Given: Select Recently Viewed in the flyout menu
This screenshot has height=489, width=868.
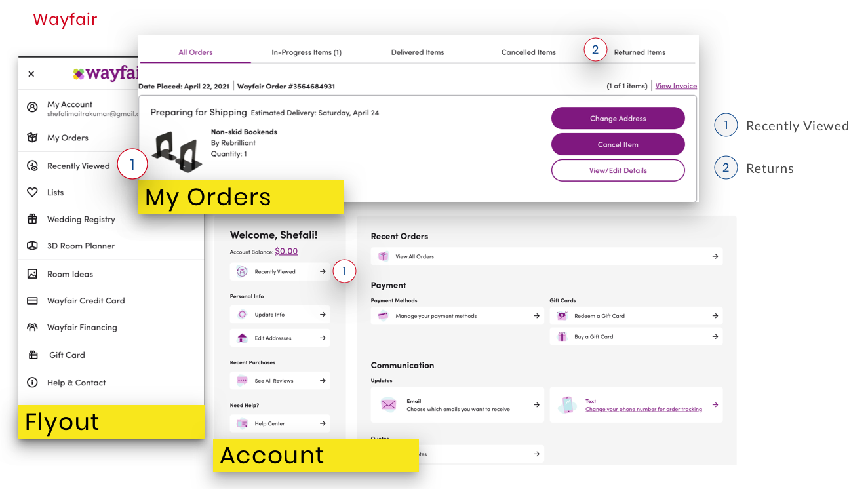Looking at the screenshot, I should (79, 166).
